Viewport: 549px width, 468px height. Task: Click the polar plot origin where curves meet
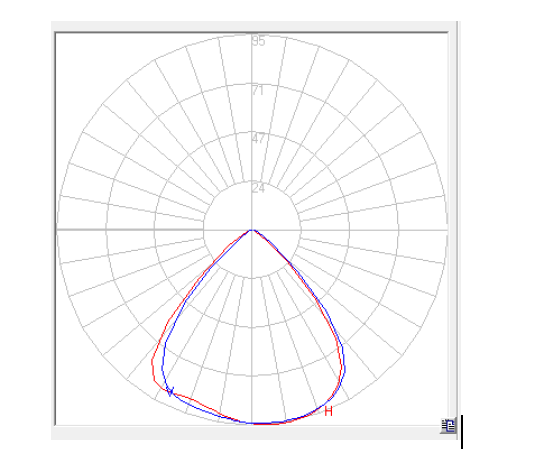(252, 230)
